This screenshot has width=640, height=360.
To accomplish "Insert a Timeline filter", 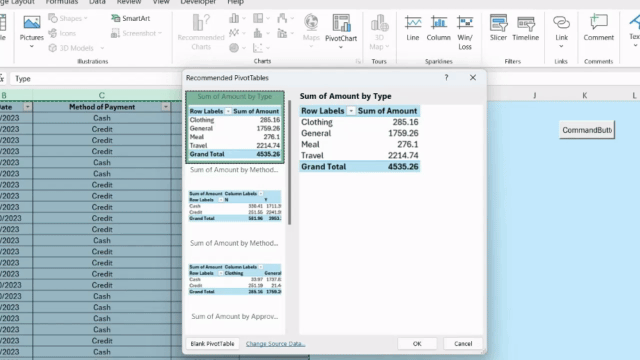I will (x=526, y=28).
